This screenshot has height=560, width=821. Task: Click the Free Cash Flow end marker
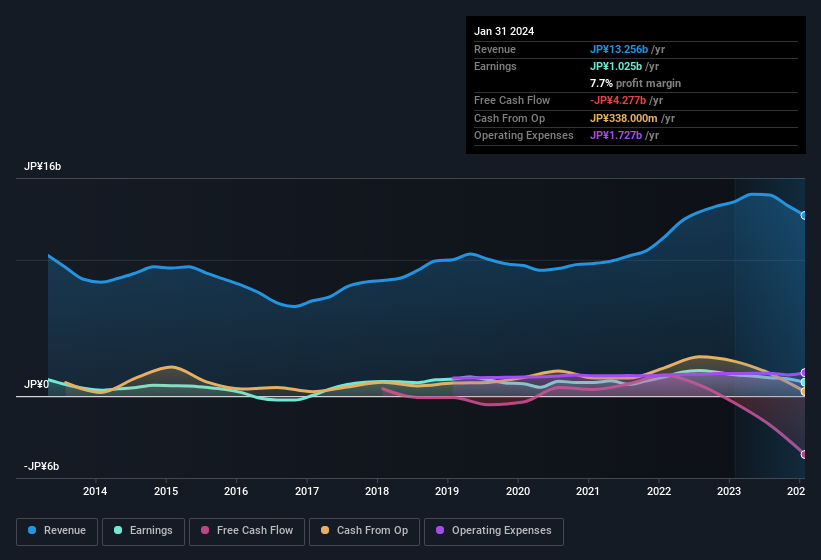[803, 454]
